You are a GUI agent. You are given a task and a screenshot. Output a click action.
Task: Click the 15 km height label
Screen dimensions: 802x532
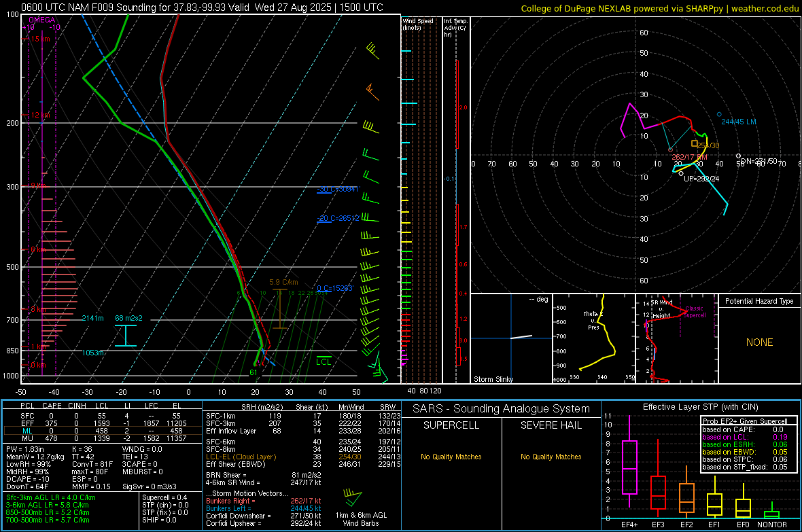(x=40, y=39)
